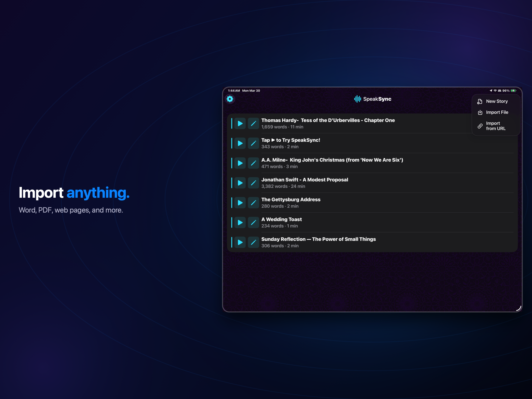Select Import File menu option

(x=496, y=112)
